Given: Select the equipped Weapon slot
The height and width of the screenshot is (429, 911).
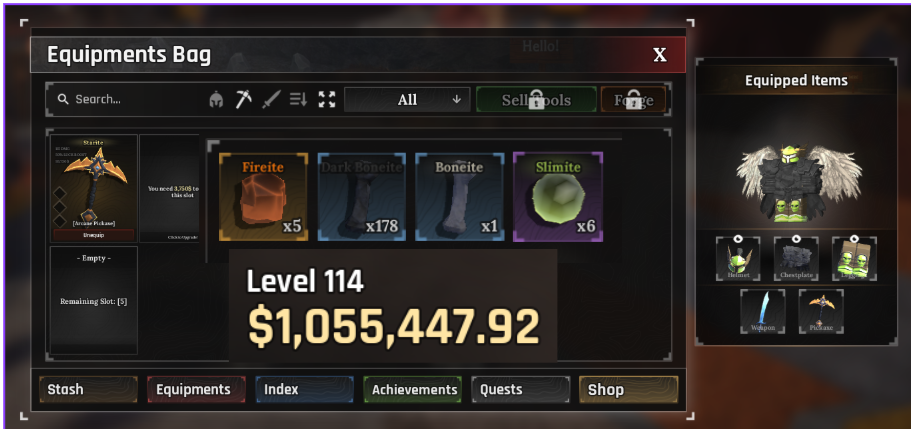Looking at the screenshot, I should click(x=762, y=312).
